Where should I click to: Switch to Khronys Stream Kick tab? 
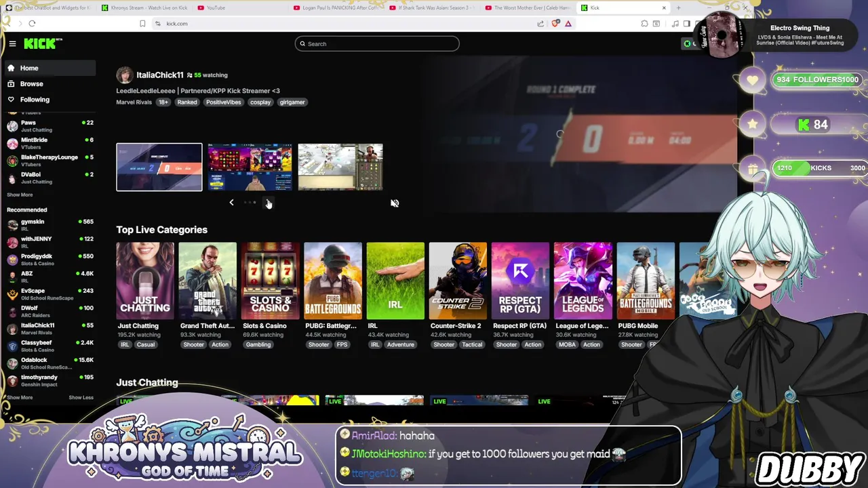point(144,7)
